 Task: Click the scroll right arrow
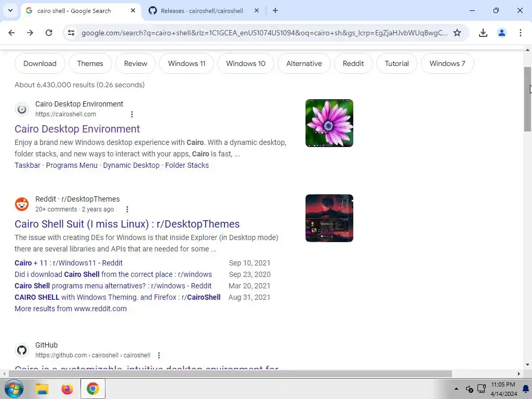519,374
